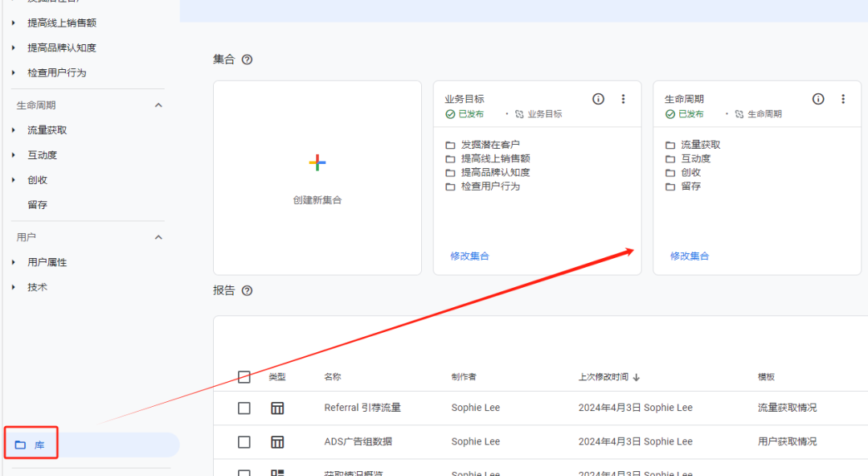Screen dimensions: 868x476
Task: Open more options on 生命周期 card
Action: tap(843, 99)
